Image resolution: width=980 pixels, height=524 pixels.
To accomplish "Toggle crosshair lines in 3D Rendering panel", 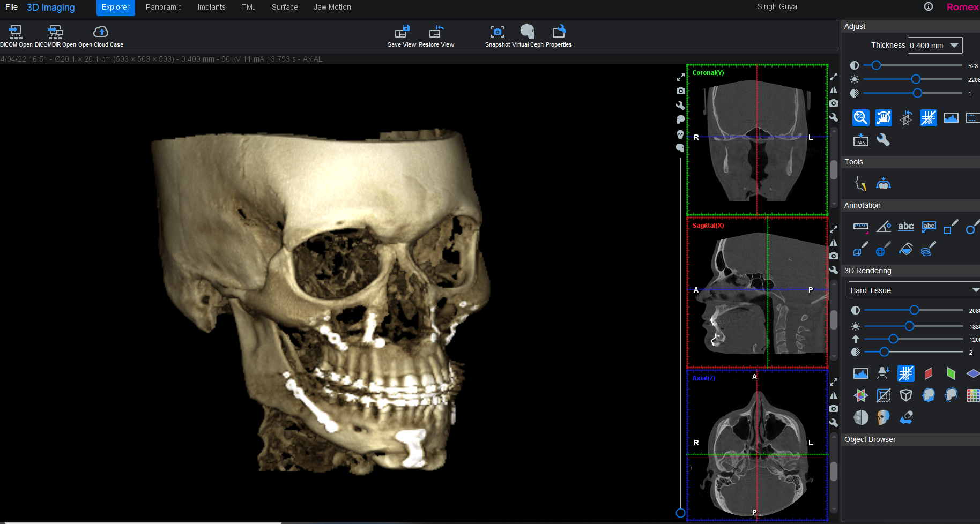I will tap(906, 373).
